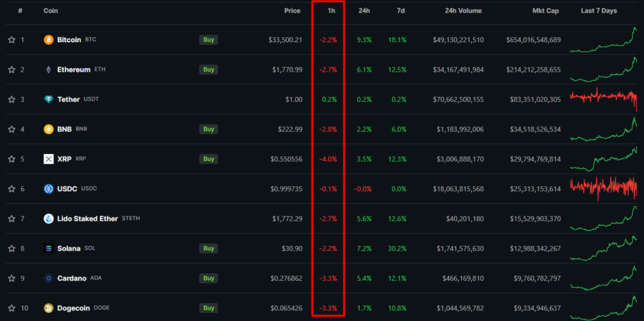
Task: Click the XRP logo icon
Action: (48, 159)
